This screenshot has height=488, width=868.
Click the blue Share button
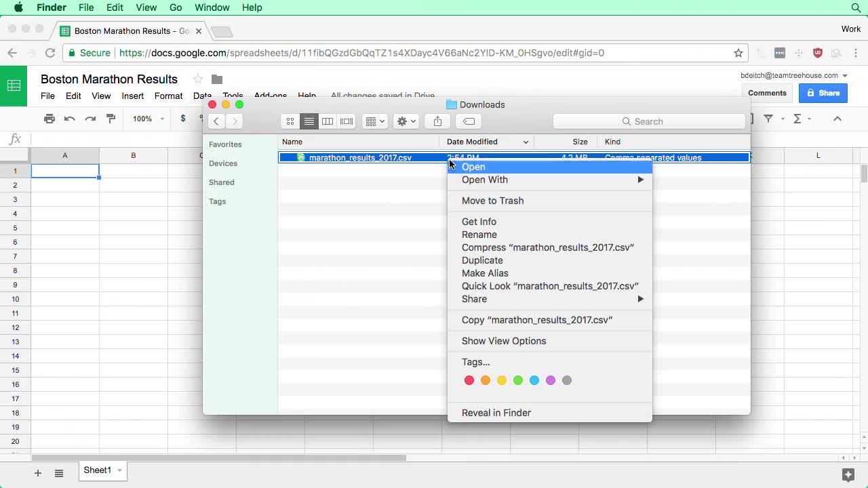pos(823,93)
